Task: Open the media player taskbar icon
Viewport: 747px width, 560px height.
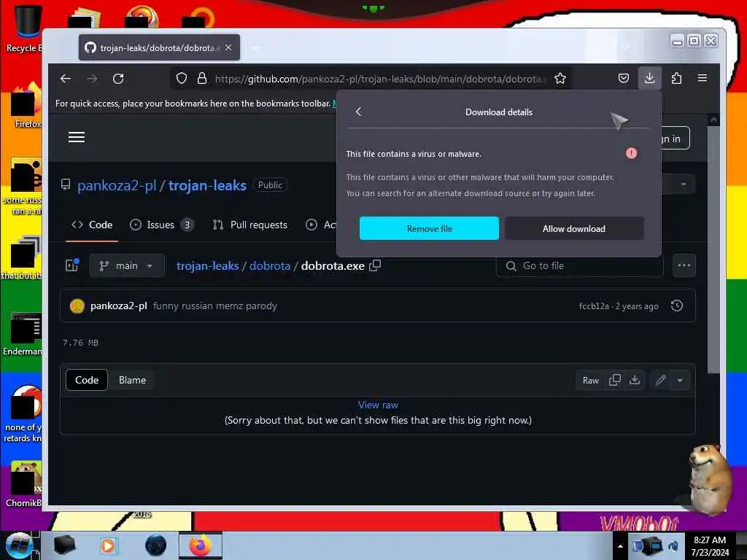Action: coord(108,545)
